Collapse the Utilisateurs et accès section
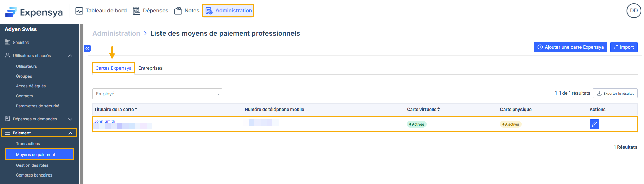This screenshot has width=644, height=184. (x=70, y=56)
